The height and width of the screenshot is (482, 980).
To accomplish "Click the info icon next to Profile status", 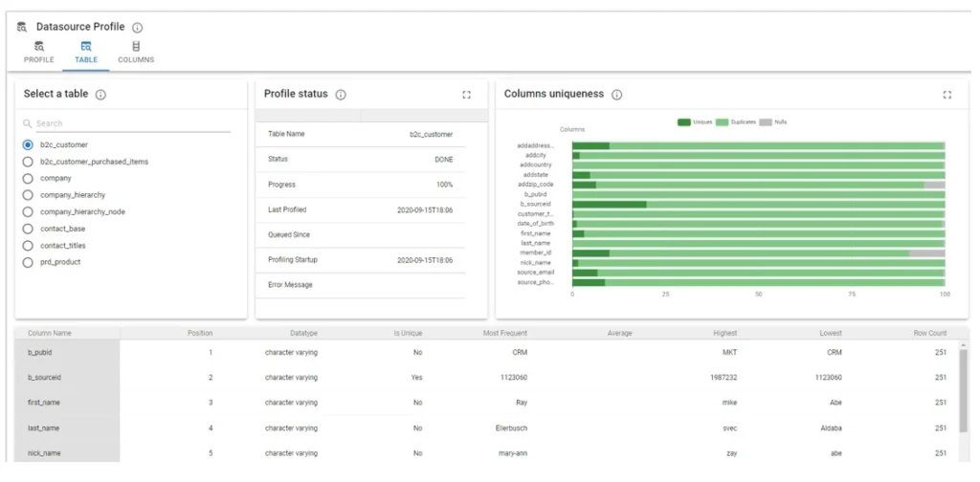I will [x=341, y=95].
